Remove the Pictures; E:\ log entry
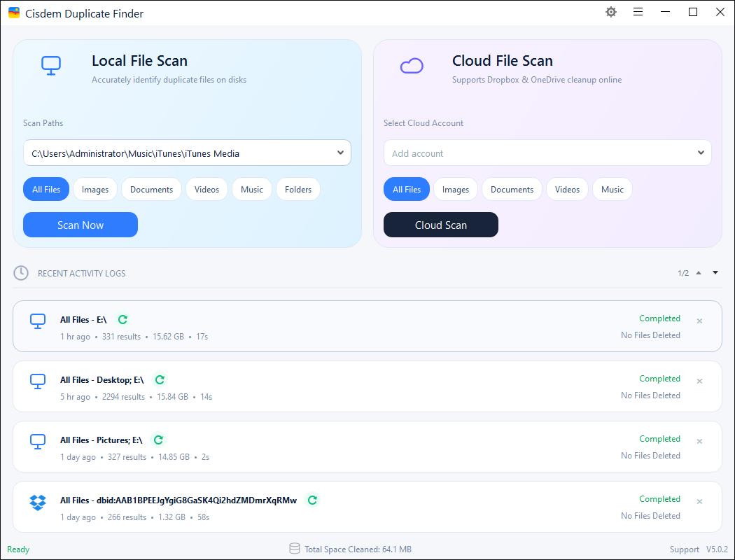735x560 pixels. coord(699,442)
